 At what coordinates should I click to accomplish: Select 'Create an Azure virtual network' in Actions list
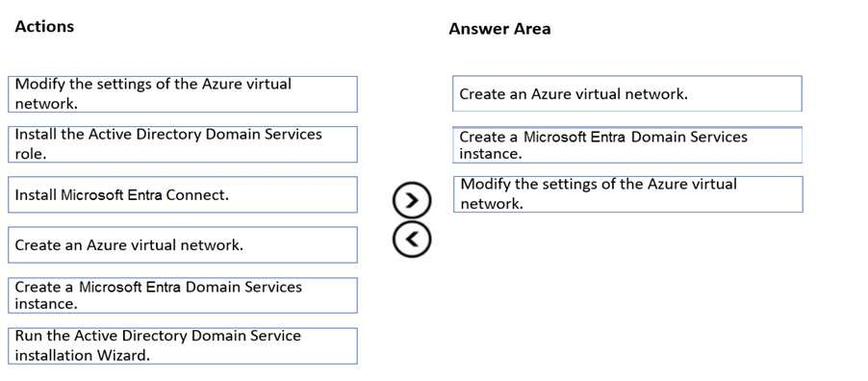tap(183, 244)
